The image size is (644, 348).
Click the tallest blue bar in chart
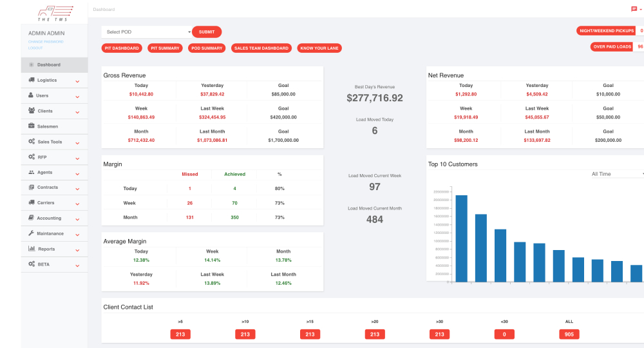pyautogui.click(x=461, y=238)
